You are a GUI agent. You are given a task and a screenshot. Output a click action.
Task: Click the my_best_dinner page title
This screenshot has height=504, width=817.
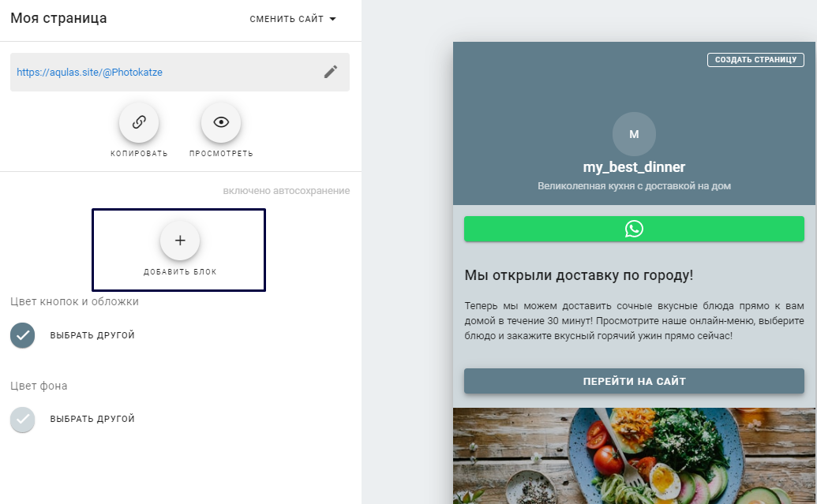tap(634, 167)
